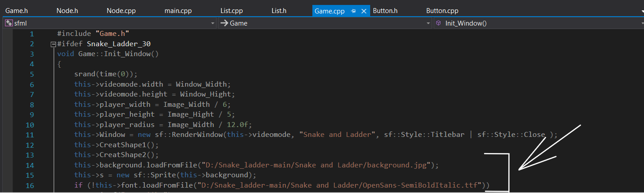Click line number 11 in the margin
This screenshot has height=193, width=644.
coord(30,135)
